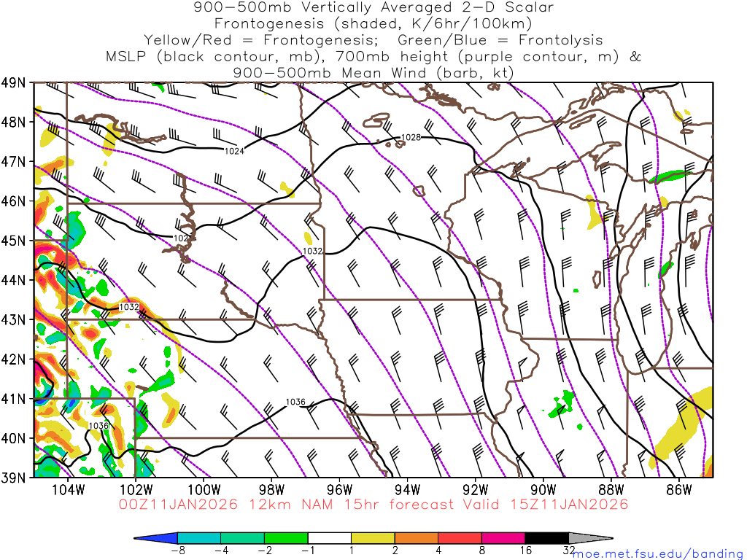The height and width of the screenshot is (560, 747).
Task: Click the orange 2 to 4 colorbar segment
Action: point(417,538)
